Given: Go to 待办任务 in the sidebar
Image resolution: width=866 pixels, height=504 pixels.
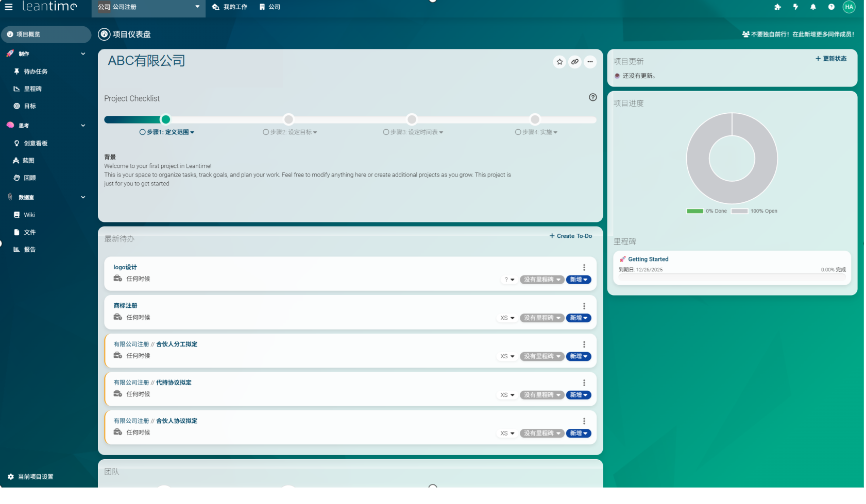Looking at the screenshot, I should (x=36, y=72).
